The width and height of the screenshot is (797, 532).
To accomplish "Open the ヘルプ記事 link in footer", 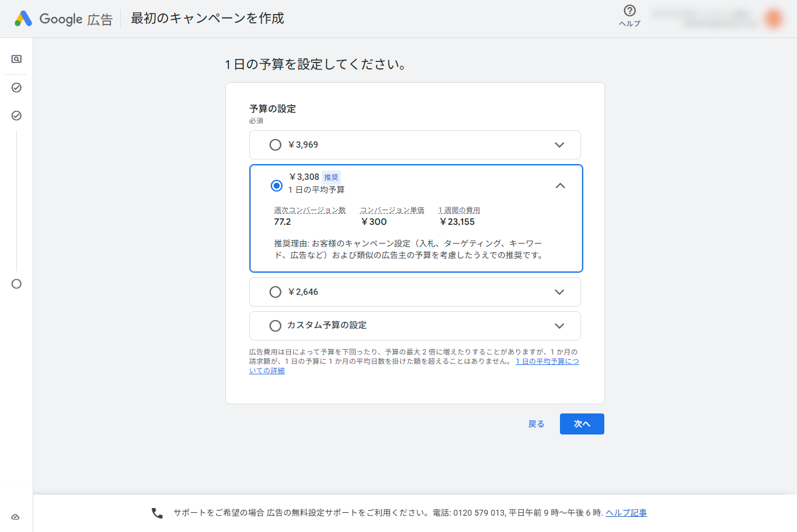I will click(626, 512).
